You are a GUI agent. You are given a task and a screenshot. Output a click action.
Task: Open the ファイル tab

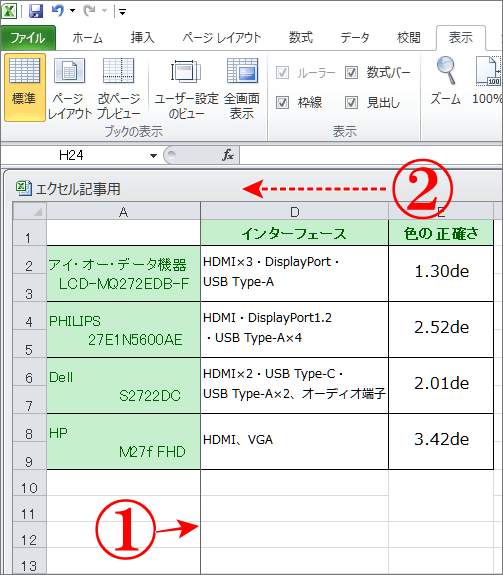[28, 37]
